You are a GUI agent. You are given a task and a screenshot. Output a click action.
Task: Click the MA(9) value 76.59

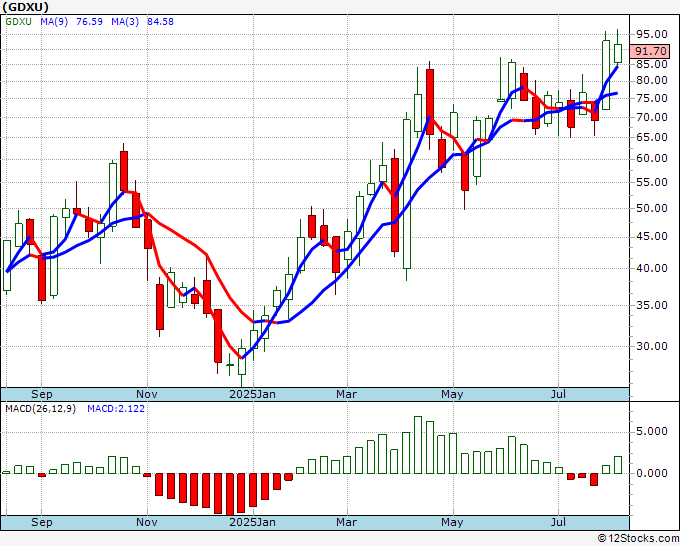click(x=89, y=22)
